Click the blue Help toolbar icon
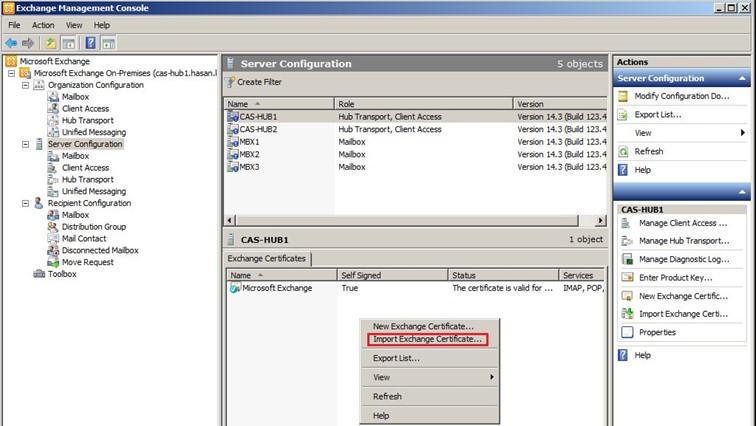Image resolution: width=756 pixels, height=426 pixels. pyautogui.click(x=90, y=43)
